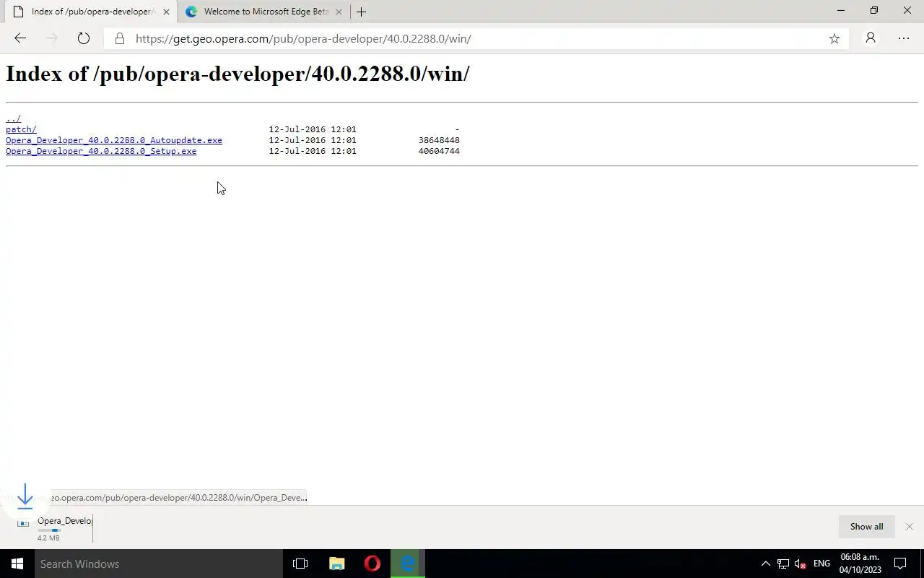Screen dimensions: 924x578
Task: Click the Index of page heading
Action: 237,74
